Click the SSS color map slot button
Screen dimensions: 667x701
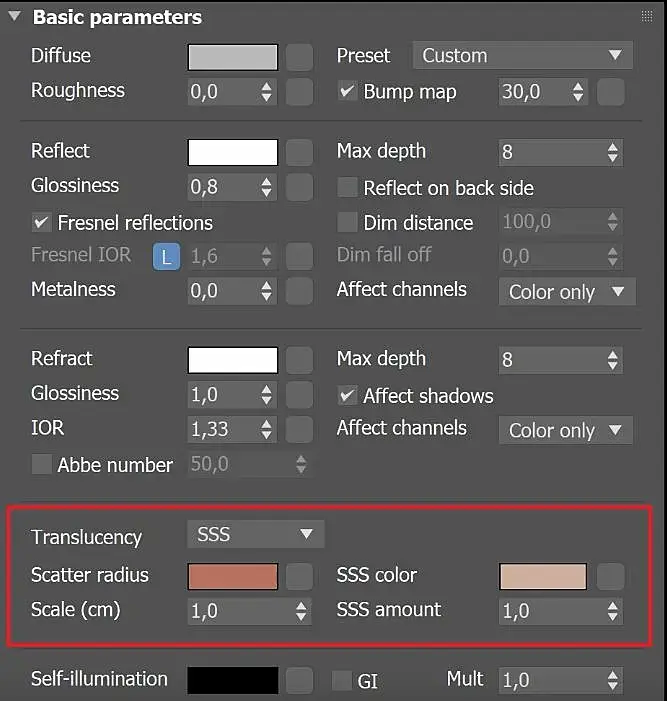pyautogui.click(x=610, y=577)
